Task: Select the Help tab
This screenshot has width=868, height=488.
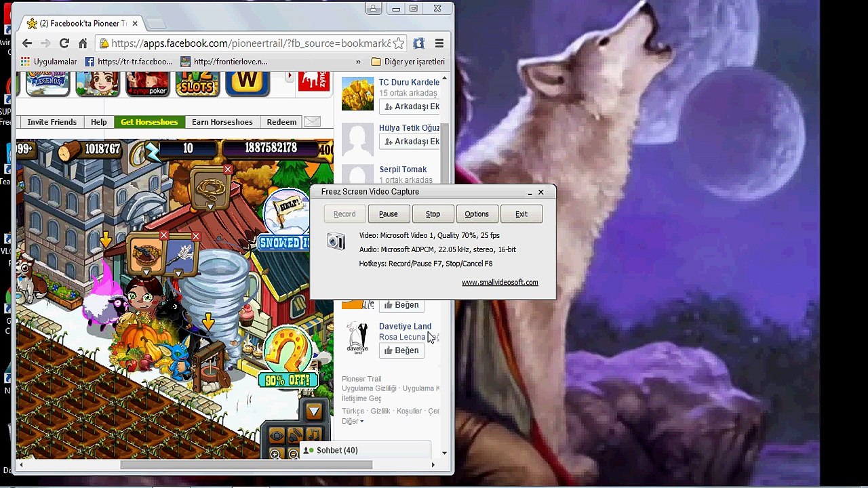Action: (x=99, y=122)
